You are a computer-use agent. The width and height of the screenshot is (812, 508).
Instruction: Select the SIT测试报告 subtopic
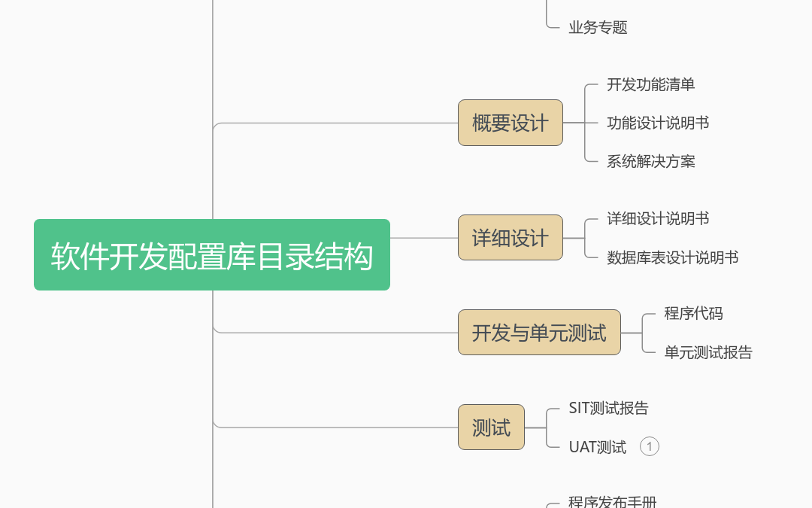pyautogui.click(x=608, y=409)
